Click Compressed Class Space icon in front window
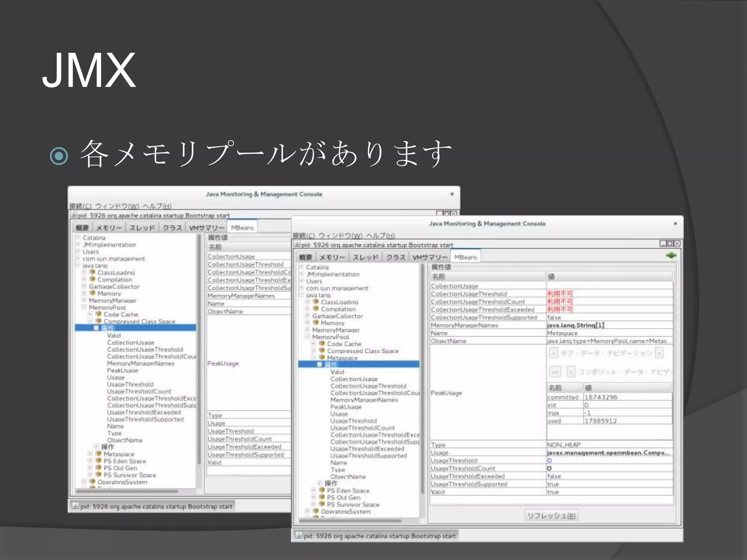The height and width of the screenshot is (560, 747). [322, 350]
